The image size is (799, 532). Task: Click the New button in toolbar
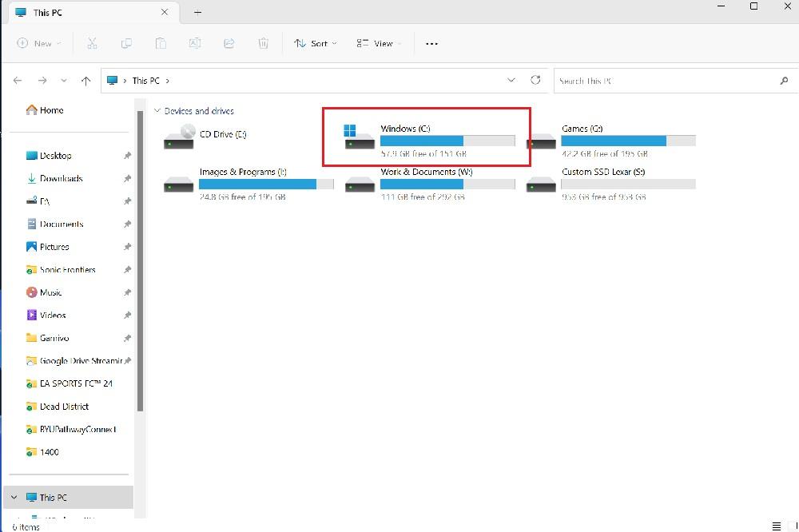pos(37,43)
